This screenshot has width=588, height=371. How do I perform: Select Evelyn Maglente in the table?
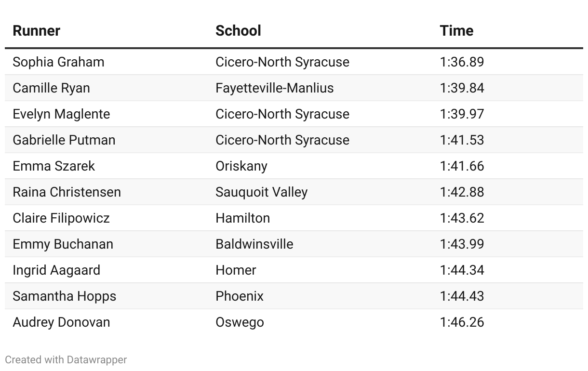click(x=61, y=114)
